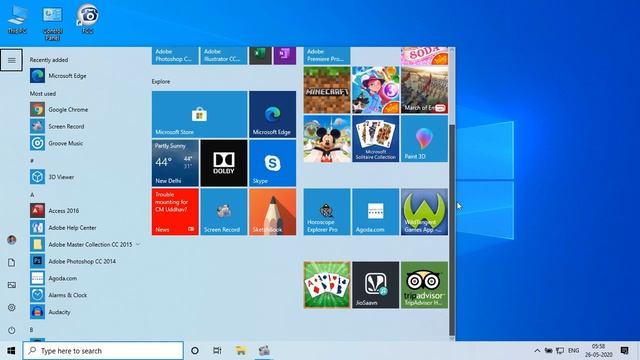Click the ENG language indicator

573,351
